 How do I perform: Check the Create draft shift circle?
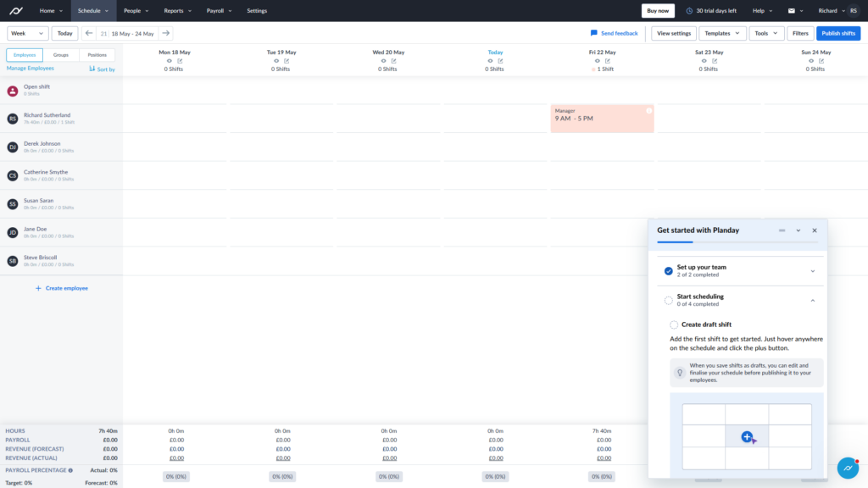(x=674, y=324)
